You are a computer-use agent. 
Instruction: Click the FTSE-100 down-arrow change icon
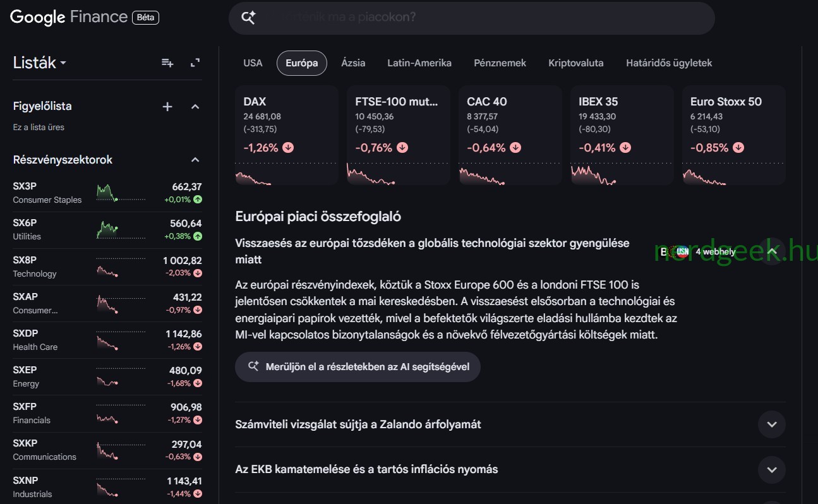tap(402, 148)
